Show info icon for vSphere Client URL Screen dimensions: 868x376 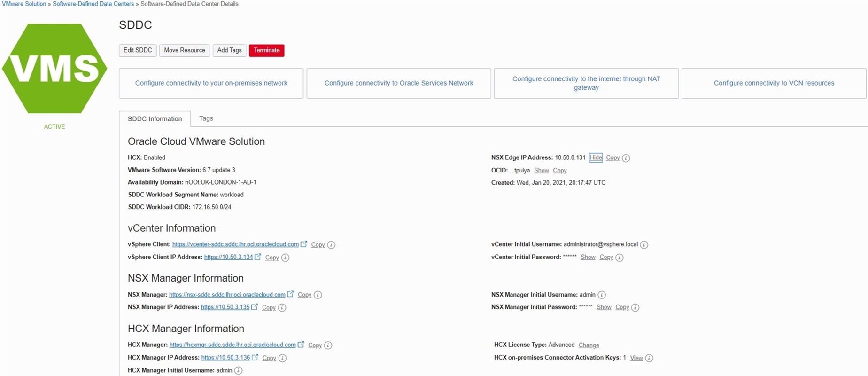[331, 245]
